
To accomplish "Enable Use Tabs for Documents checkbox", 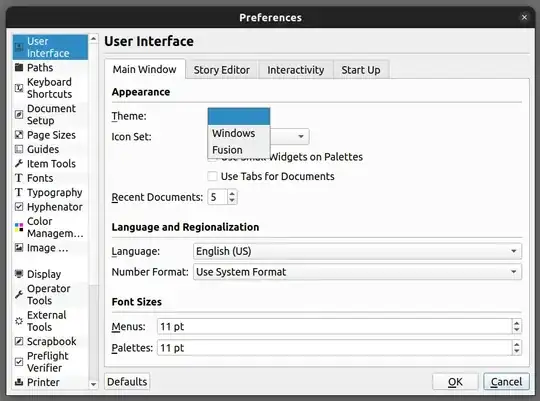I will (x=212, y=176).
